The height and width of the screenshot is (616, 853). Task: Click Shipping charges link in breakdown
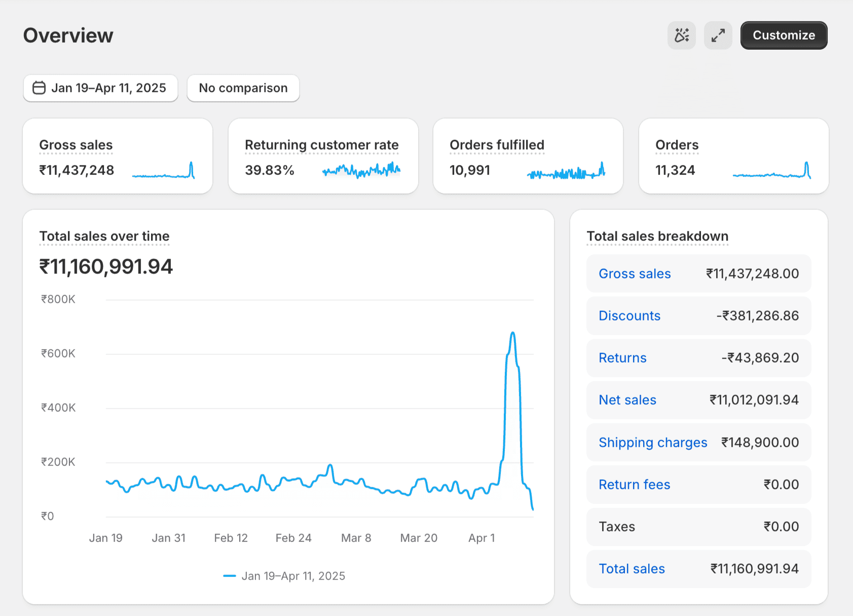tap(653, 443)
